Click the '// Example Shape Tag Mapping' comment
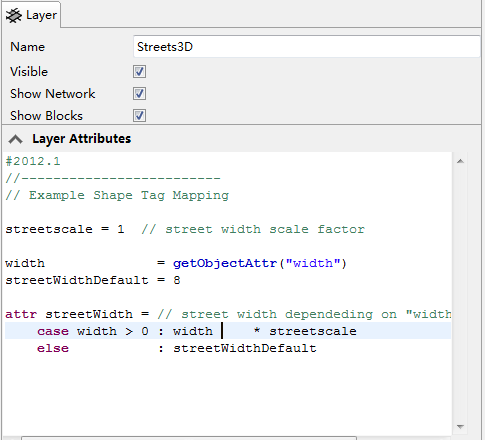 tap(117, 195)
